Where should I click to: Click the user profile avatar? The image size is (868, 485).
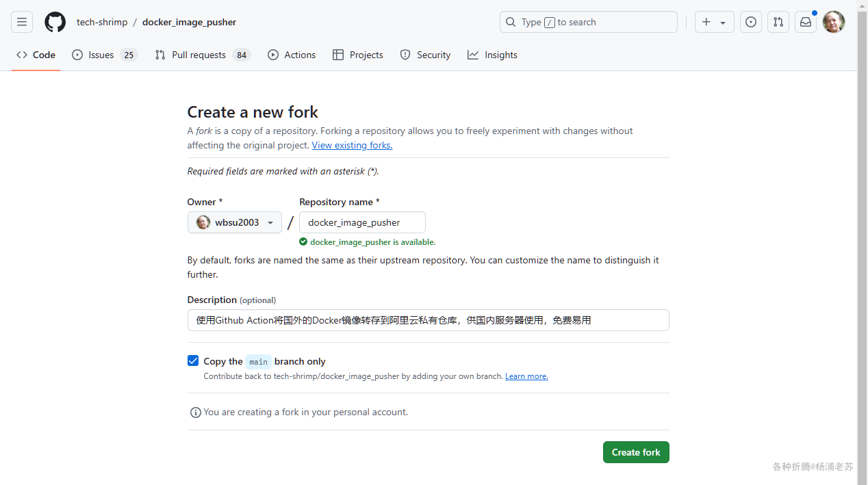(x=834, y=22)
